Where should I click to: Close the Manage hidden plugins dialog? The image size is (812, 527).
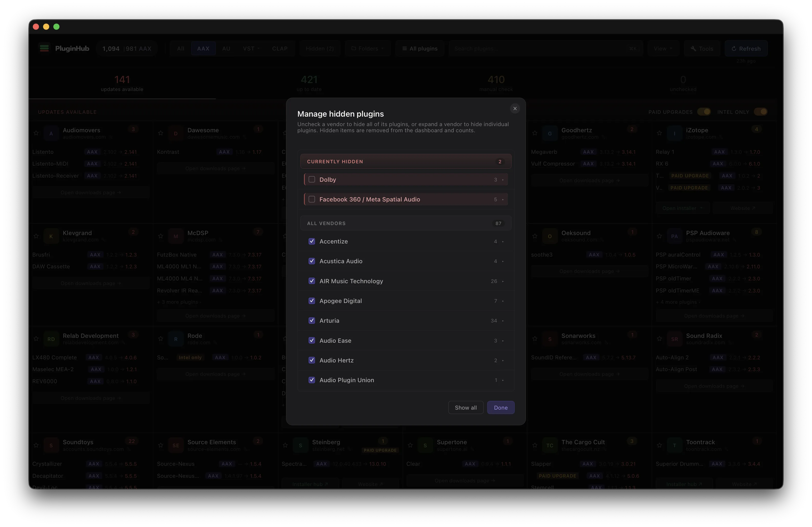click(515, 108)
